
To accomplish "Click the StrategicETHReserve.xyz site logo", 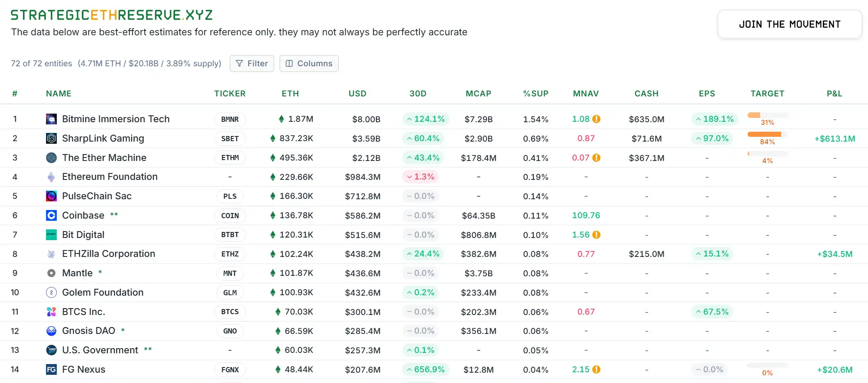I will click(111, 15).
